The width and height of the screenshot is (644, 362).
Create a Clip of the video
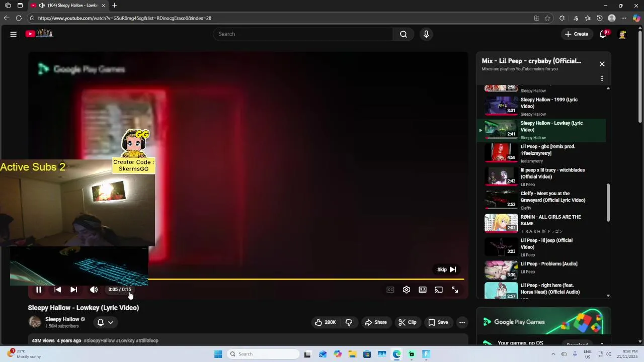tap(408, 322)
